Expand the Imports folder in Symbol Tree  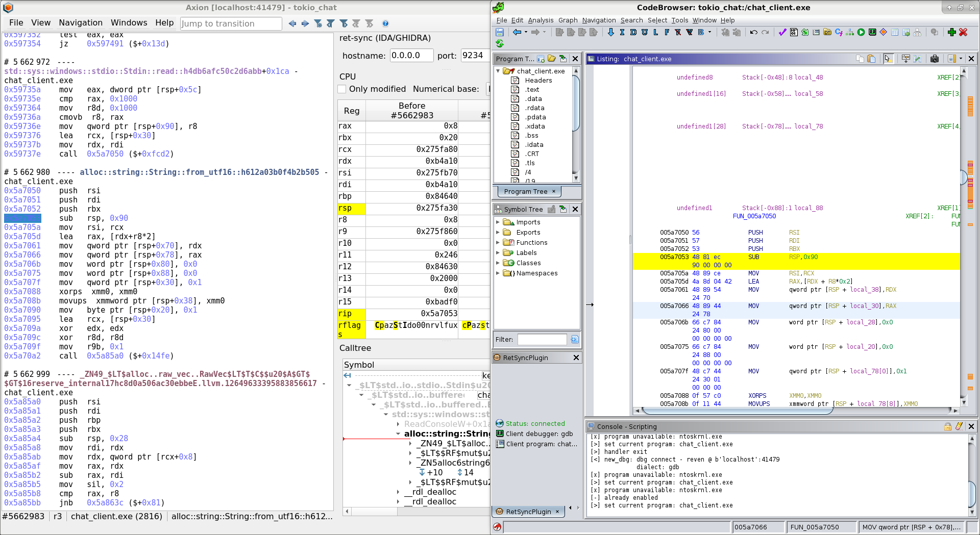pyautogui.click(x=499, y=222)
